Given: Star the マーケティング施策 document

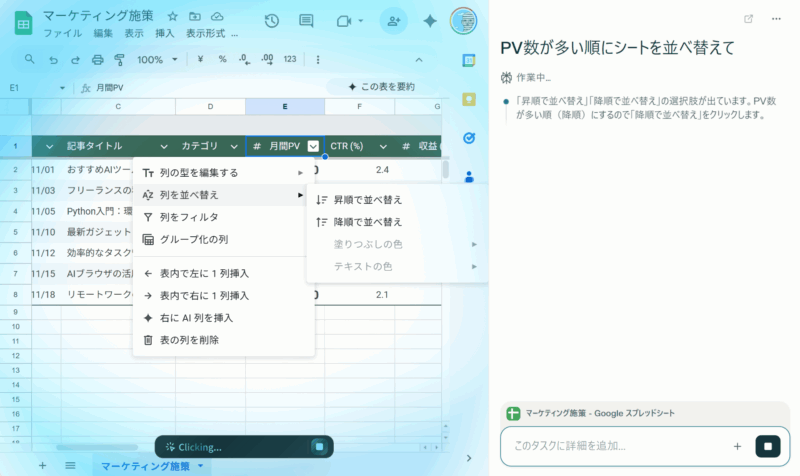Looking at the screenshot, I should point(172,16).
